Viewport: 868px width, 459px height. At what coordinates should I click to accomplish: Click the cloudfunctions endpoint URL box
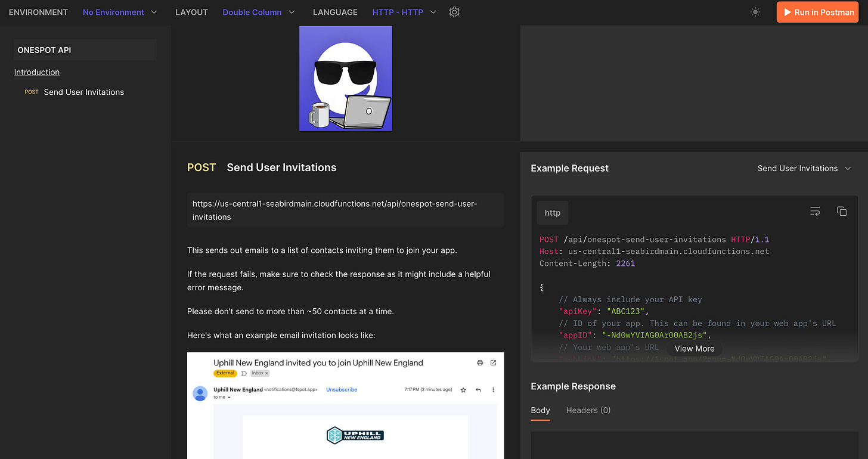tap(346, 210)
